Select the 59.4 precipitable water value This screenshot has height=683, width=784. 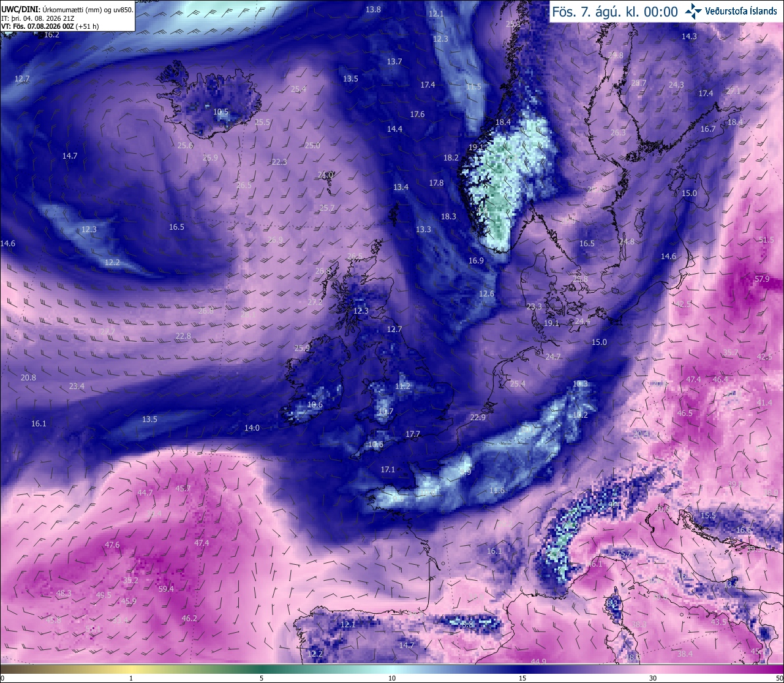pos(166,589)
